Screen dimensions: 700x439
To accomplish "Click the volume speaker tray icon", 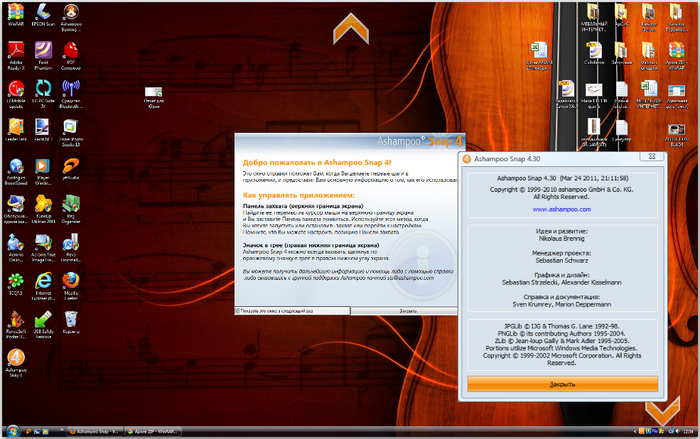I will point(677,431).
